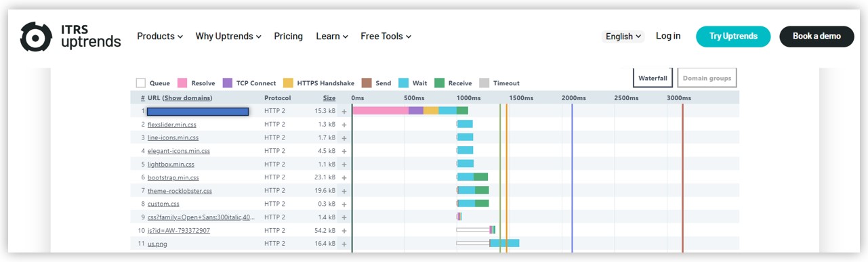
Task: Click plus icon for theme-rocklobster.css row
Action: click(x=344, y=191)
